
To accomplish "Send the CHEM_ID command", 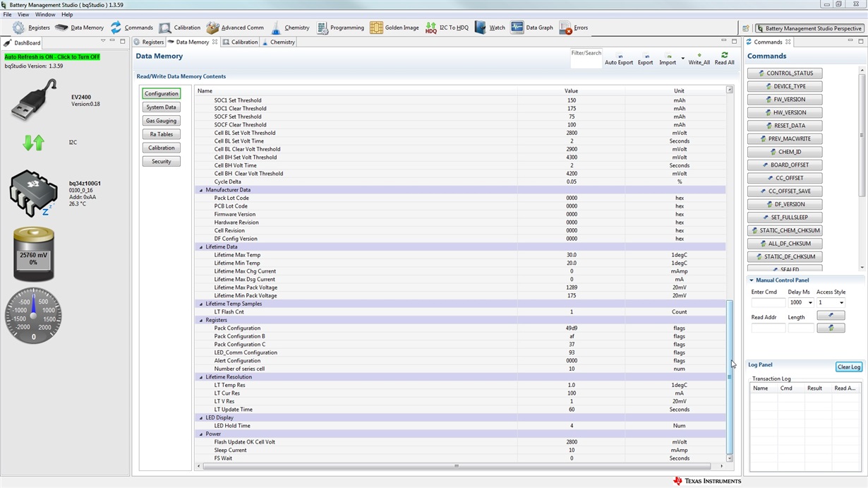I will point(785,152).
